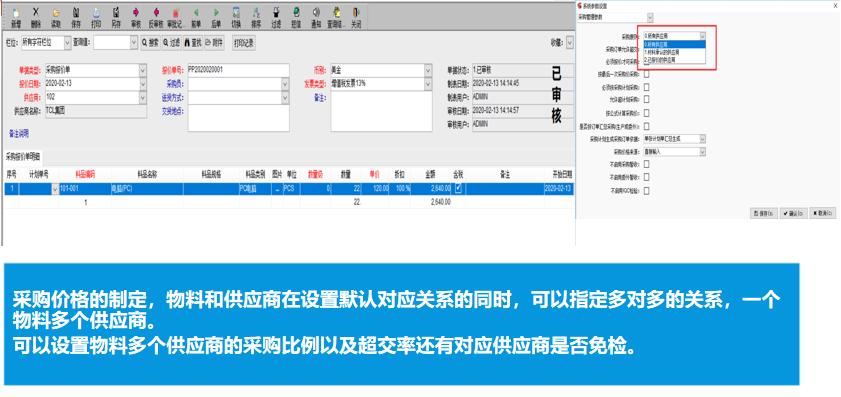Open the 栏位 field dropdown
This screenshot has width=841, height=397.
coord(68,43)
